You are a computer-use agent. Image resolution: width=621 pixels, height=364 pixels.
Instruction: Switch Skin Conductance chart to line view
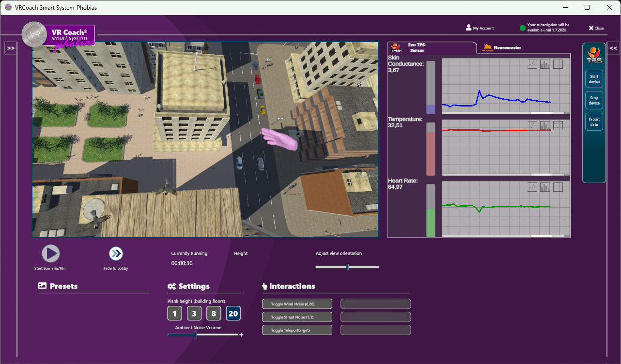click(x=532, y=64)
